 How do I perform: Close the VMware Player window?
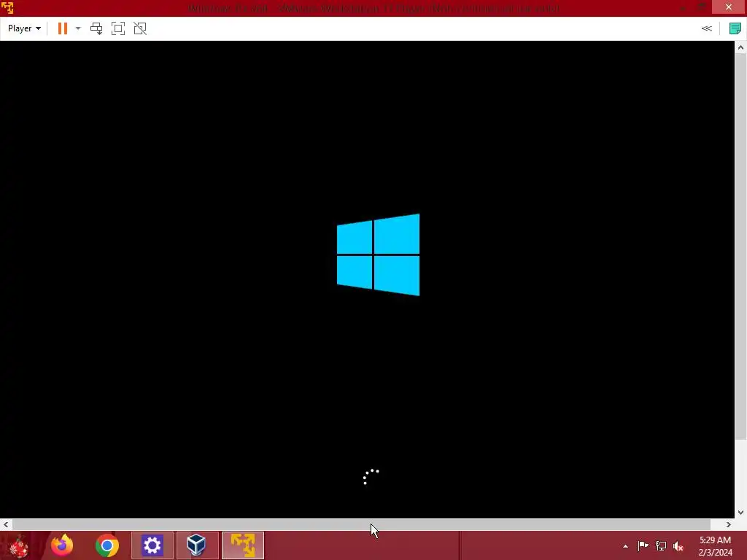coord(729,7)
